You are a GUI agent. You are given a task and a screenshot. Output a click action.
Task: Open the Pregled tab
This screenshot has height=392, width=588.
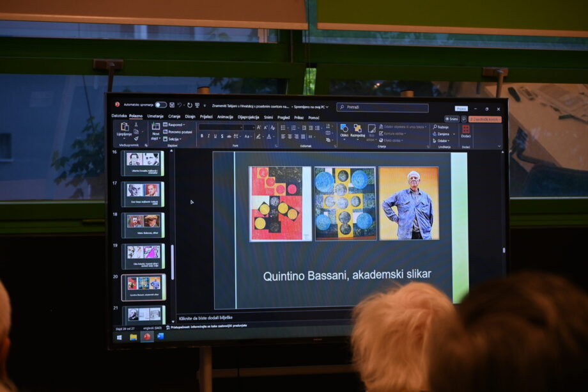pos(284,118)
